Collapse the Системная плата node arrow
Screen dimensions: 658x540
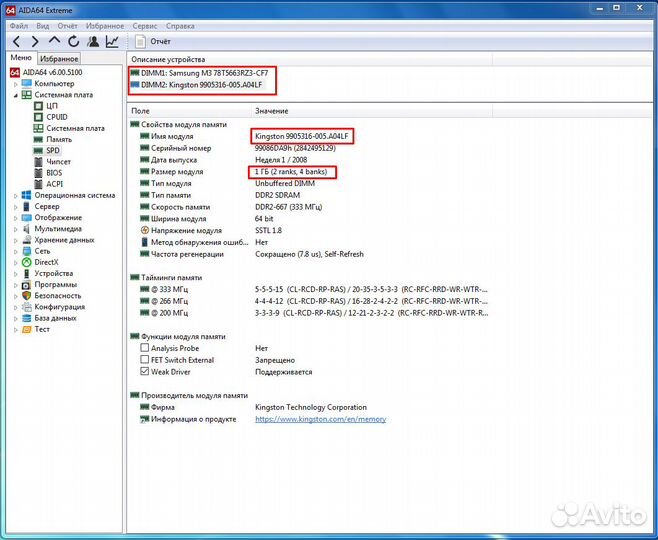(16, 95)
